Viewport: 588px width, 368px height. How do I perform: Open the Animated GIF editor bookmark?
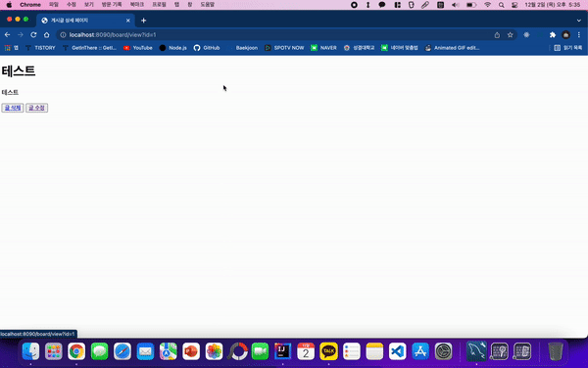[x=452, y=48]
